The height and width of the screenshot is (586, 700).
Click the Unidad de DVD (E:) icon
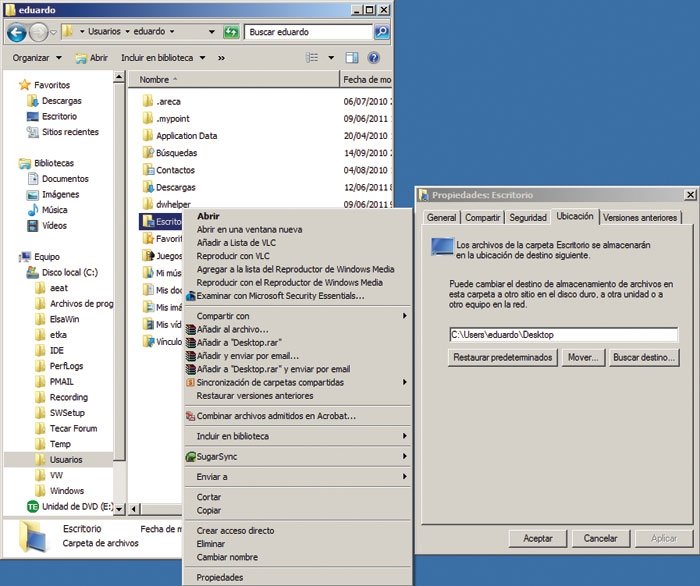click(x=33, y=507)
